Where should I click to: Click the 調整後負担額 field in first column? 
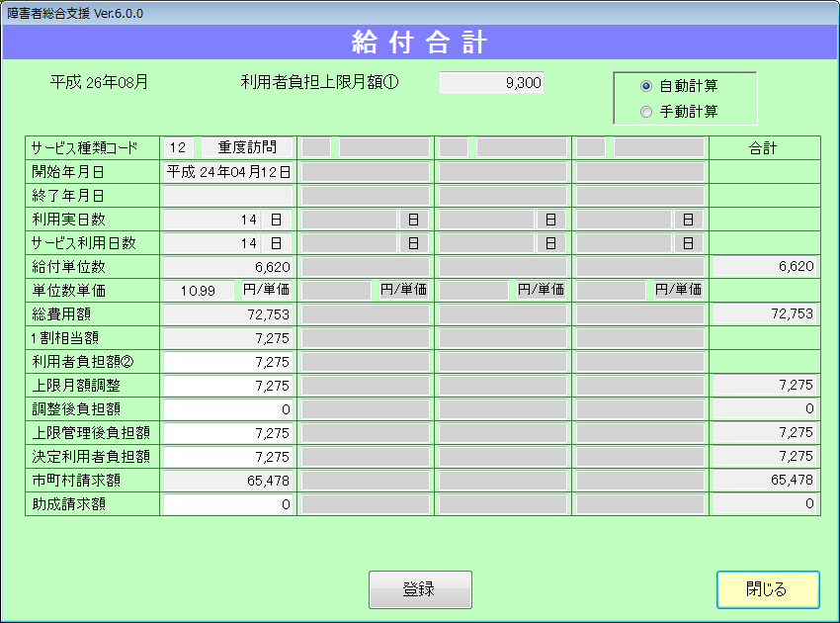click(x=228, y=408)
